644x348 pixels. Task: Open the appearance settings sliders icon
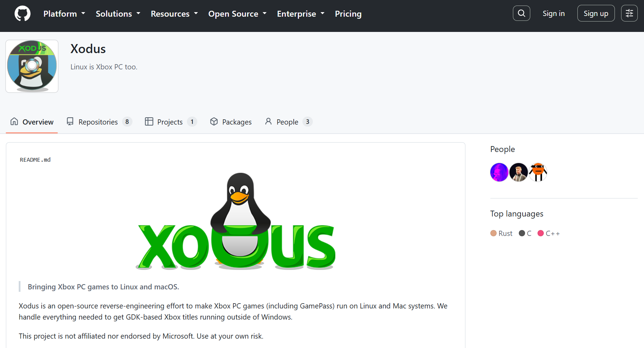(629, 13)
